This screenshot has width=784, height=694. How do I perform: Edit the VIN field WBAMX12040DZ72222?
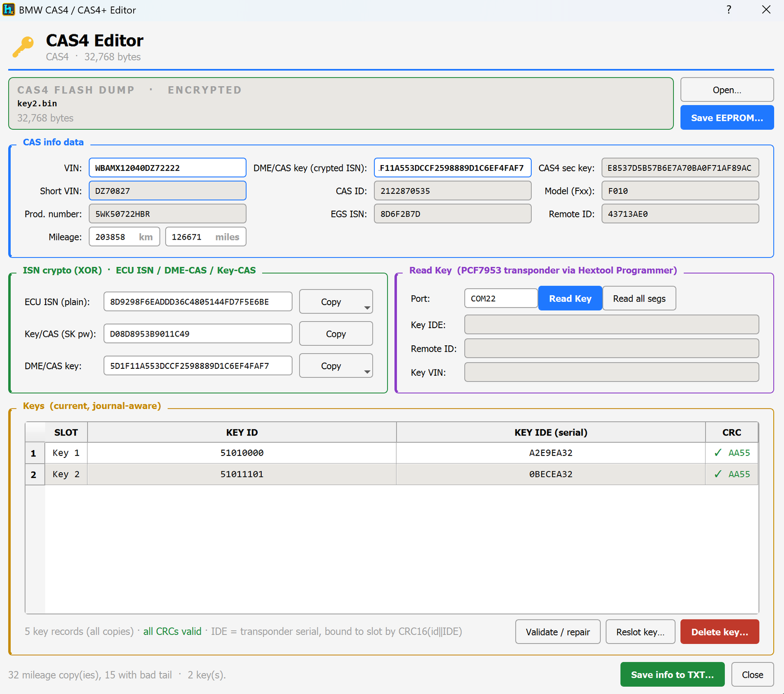coord(168,168)
